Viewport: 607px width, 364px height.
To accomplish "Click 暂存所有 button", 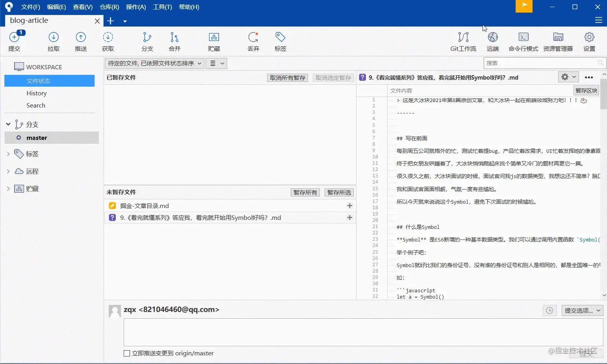I will pyautogui.click(x=305, y=192).
